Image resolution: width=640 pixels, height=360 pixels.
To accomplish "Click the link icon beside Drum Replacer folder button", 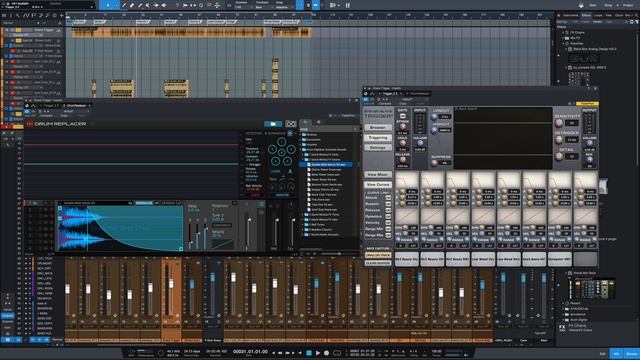I will coord(291,124).
